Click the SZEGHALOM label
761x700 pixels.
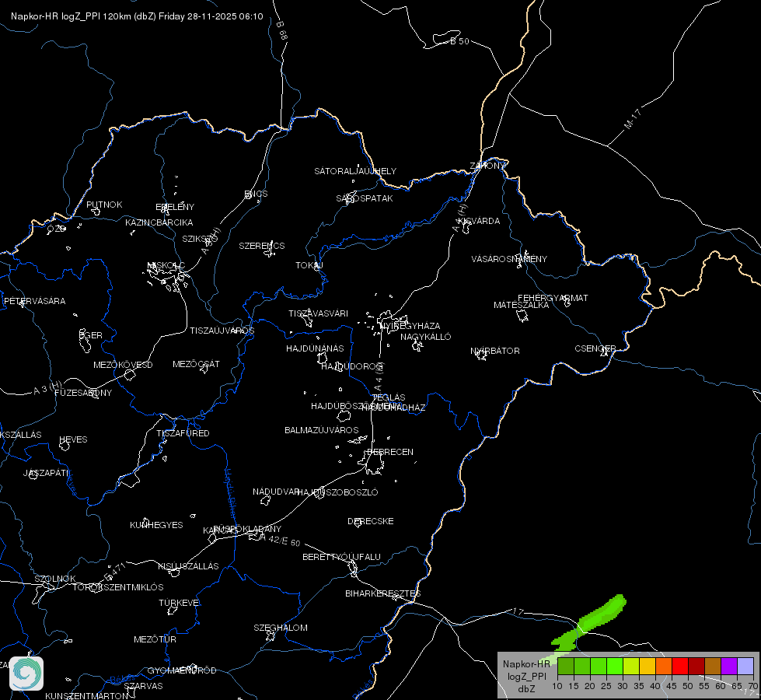tap(281, 628)
